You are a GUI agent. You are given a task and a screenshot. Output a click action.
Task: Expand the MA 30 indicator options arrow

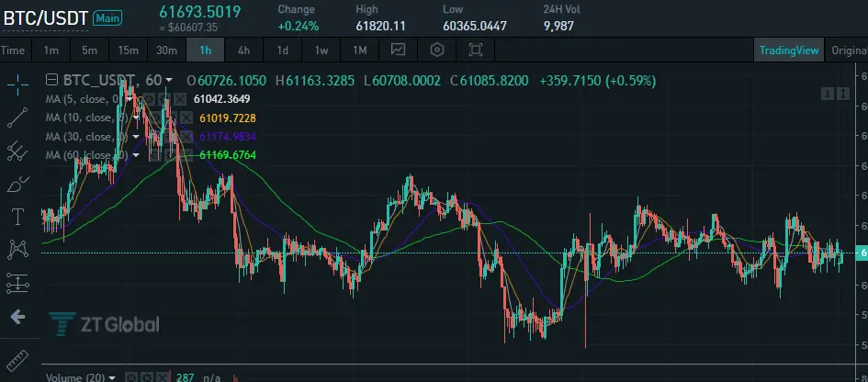click(x=136, y=137)
